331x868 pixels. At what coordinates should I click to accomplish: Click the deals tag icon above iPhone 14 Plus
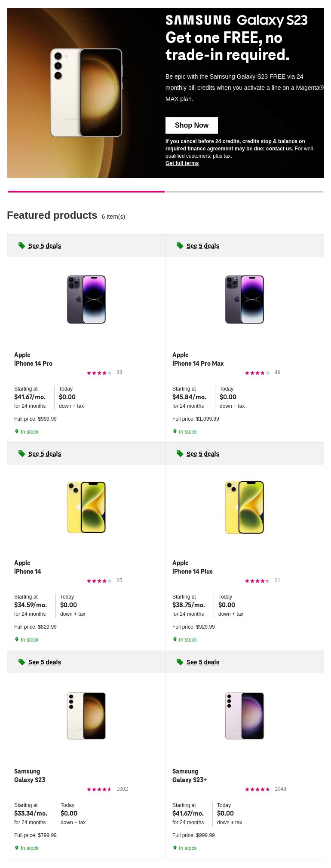pyautogui.click(x=180, y=454)
